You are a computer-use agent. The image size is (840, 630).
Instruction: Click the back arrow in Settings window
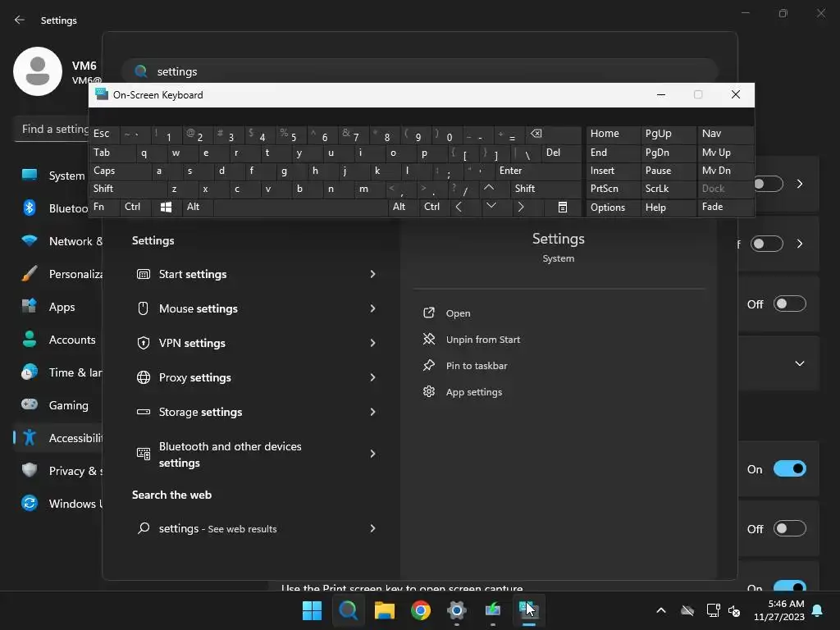click(20, 20)
